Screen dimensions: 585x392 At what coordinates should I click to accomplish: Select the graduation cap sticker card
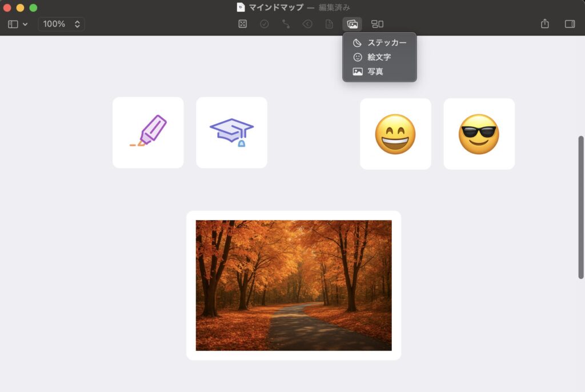point(232,133)
